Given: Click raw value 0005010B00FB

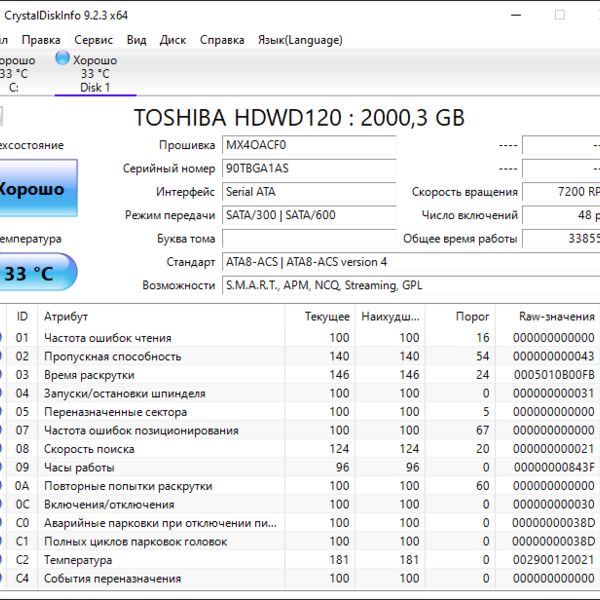Looking at the screenshot, I should point(554,375).
